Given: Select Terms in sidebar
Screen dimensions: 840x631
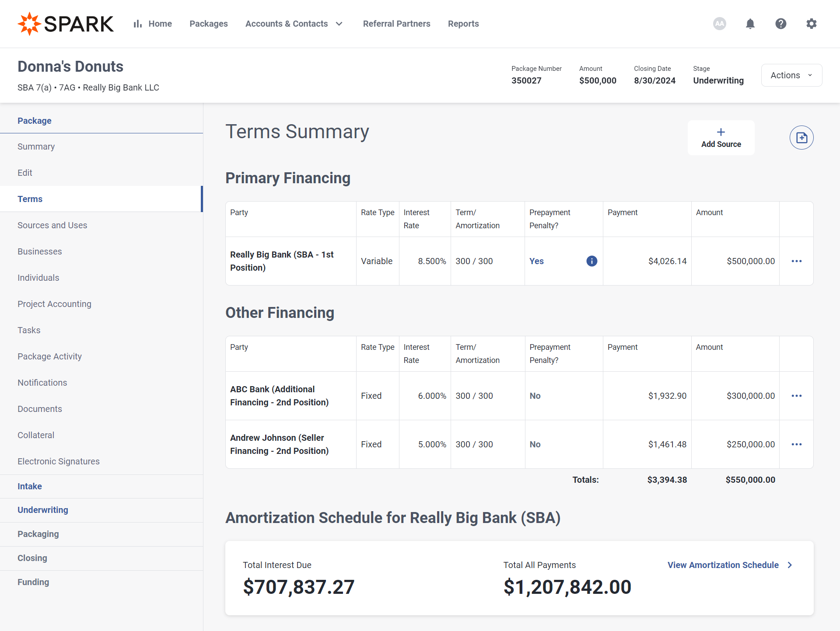Looking at the screenshot, I should point(101,199).
